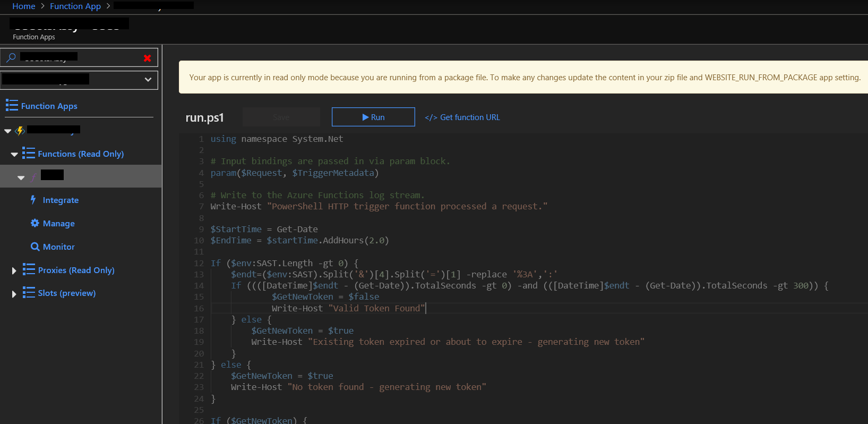The width and height of the screenshot is (868, 424).
Task: Go to Home breadcrumb
Action: (24, 6)
